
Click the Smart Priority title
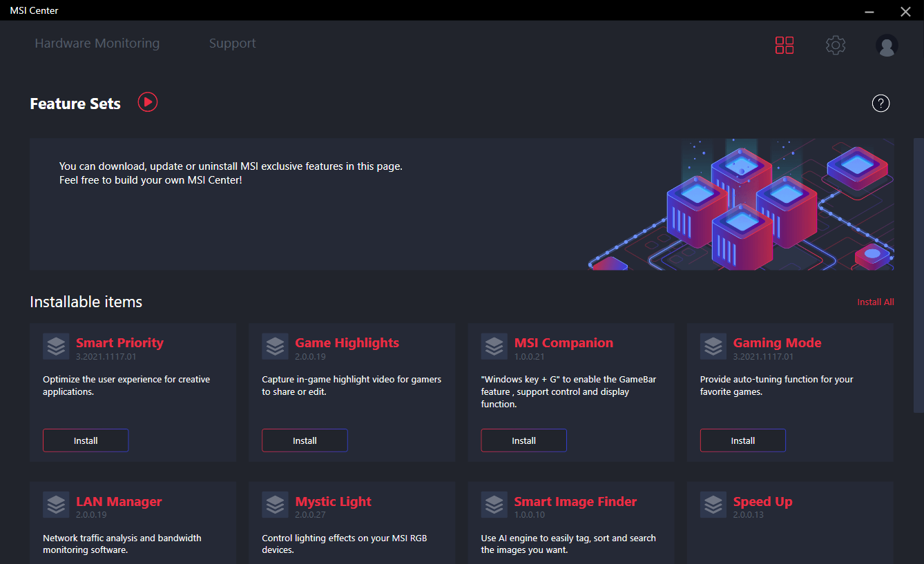[119, 343]
